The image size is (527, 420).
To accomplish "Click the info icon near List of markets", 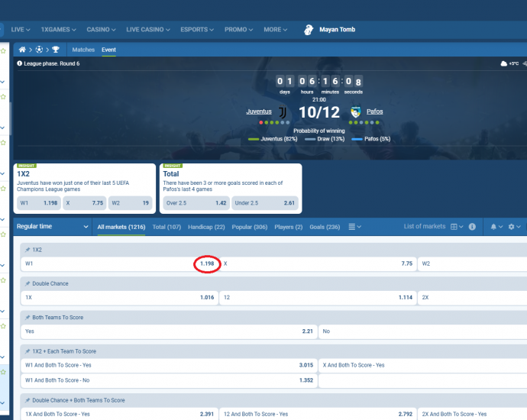I will point(472,227).
